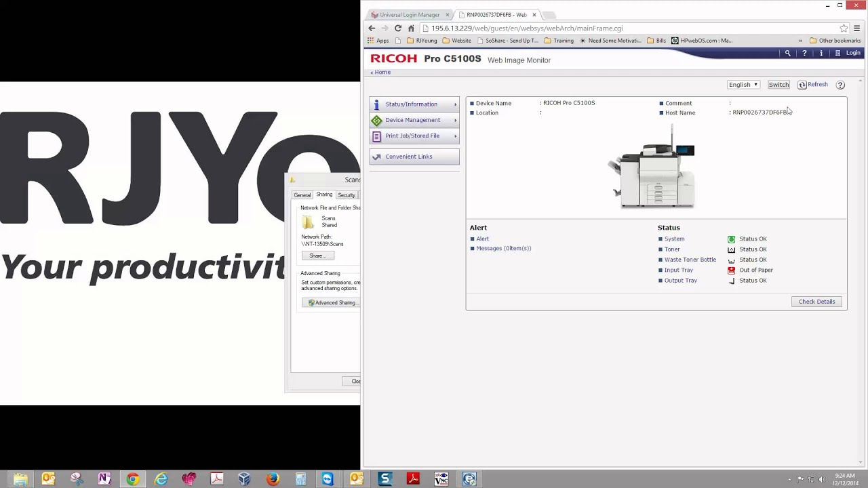Open the Alert link under Alert section

[482, 239]
